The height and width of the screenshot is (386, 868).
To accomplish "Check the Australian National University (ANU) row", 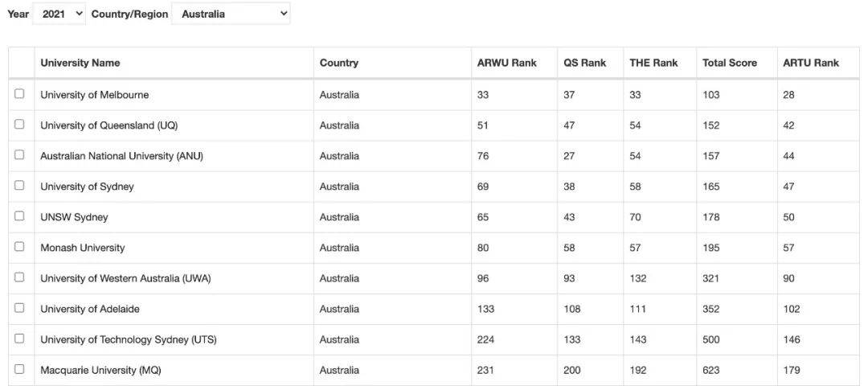I will pos(19,155).
